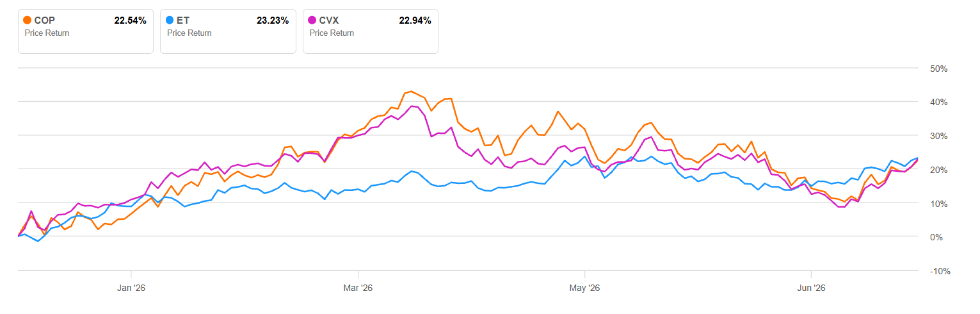Click Price Return text under COP
This screenshot has width=980, height=314.
point(47,33)
